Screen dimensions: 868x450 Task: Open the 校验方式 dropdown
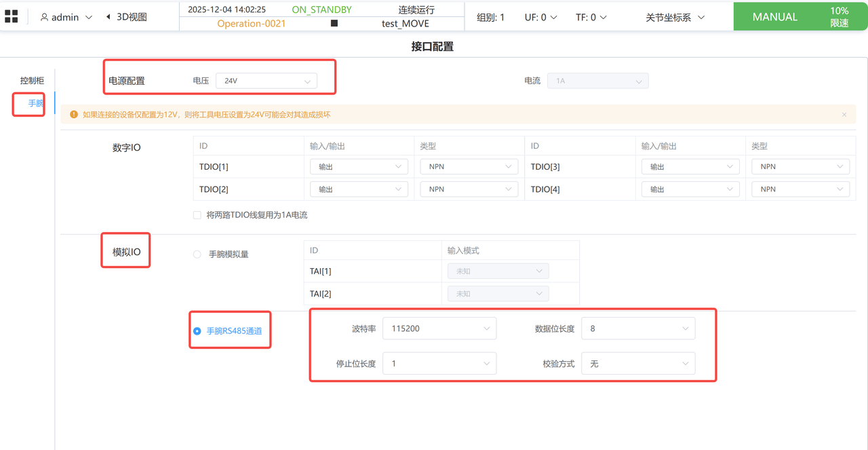tap(637, 364)
